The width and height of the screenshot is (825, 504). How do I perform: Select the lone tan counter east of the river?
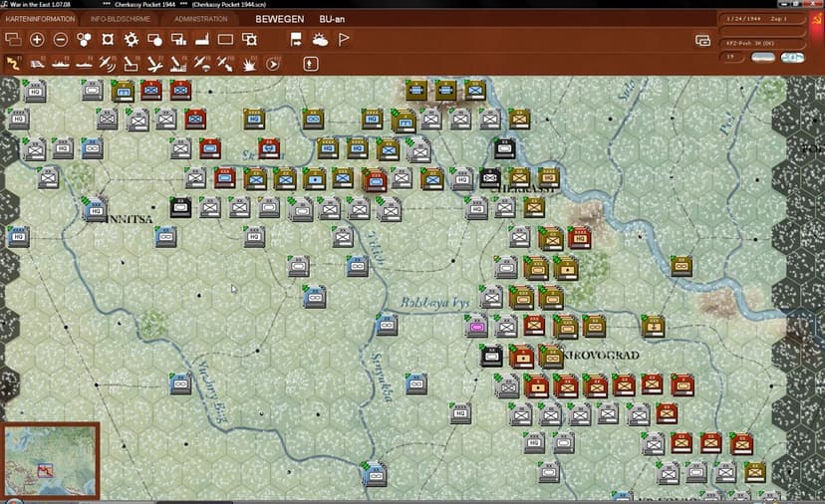681,266
